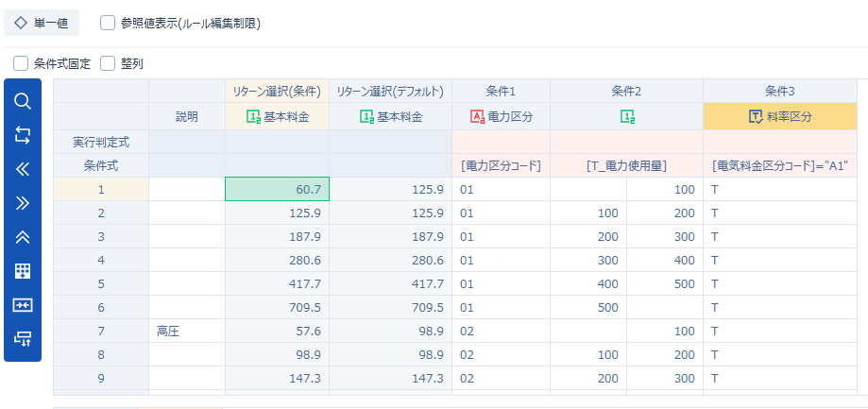
Task: Click the search magnifier icon in sidebar
Action: pos(23,101)
